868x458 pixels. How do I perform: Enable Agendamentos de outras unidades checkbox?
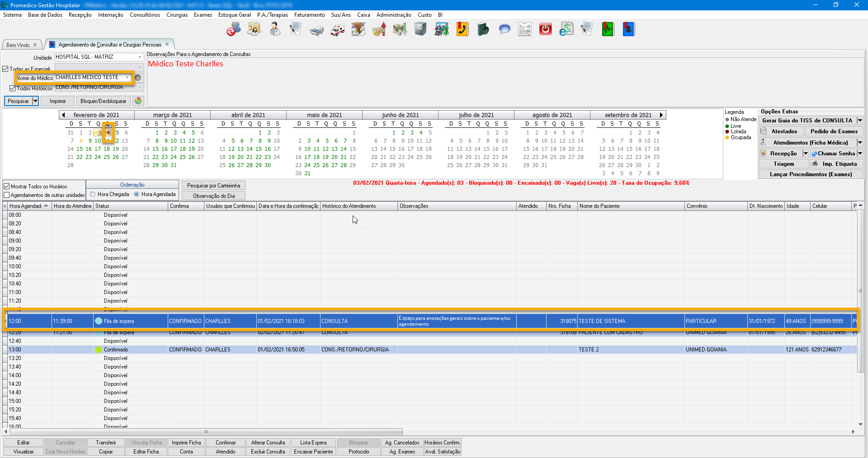[x=7, y=195]
